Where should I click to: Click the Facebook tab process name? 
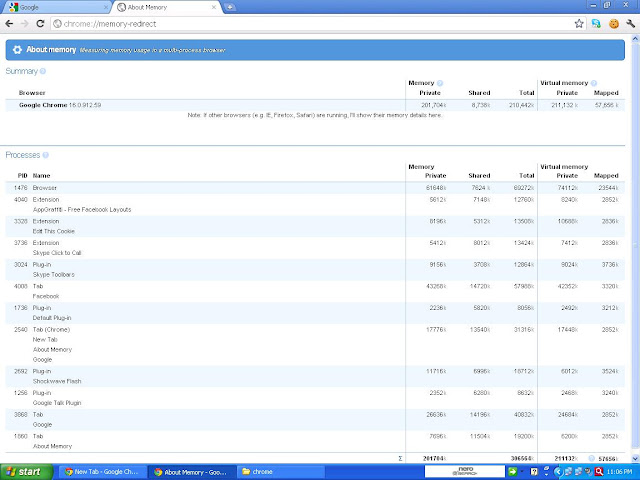click(x=46, y=296)
